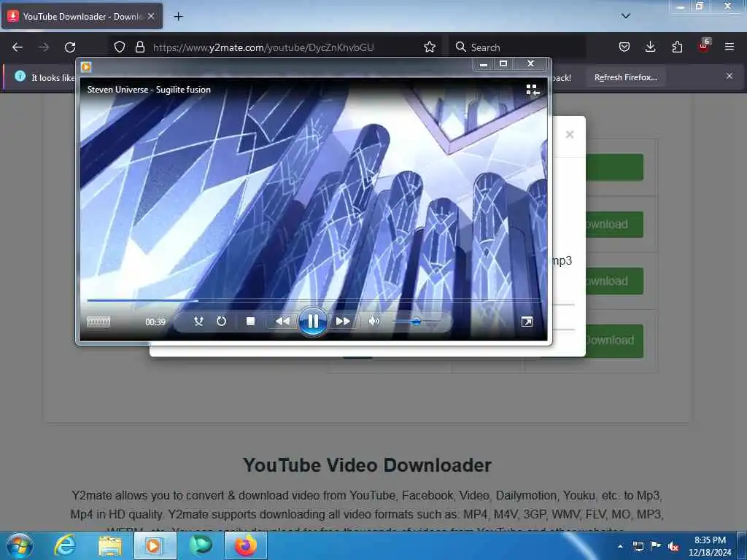Click the y2mate URL in the address bar

tap(263, 47)
